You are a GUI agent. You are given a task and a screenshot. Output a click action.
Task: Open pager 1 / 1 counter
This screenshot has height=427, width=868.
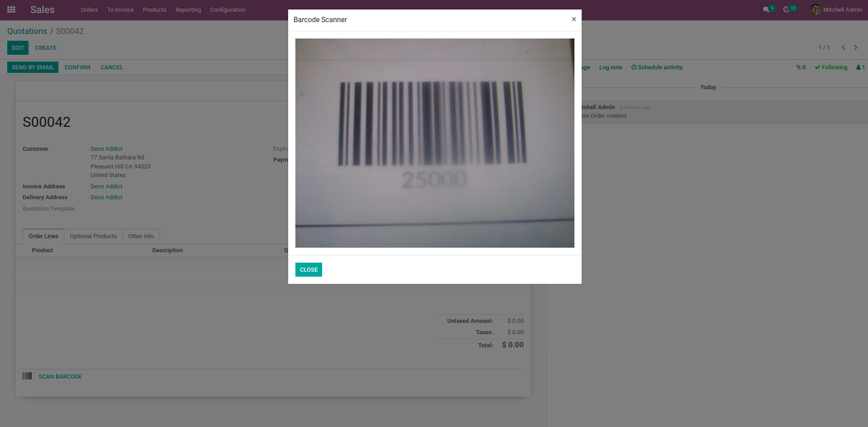tap(824, 48)
